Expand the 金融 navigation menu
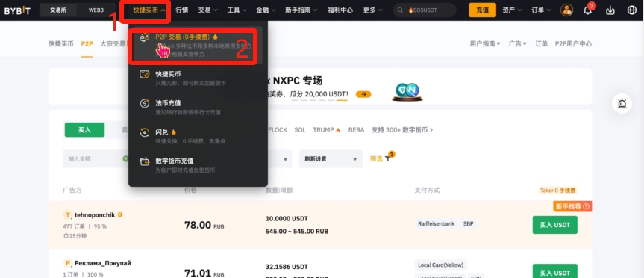The image size is (644, 278). click(266, 10)
